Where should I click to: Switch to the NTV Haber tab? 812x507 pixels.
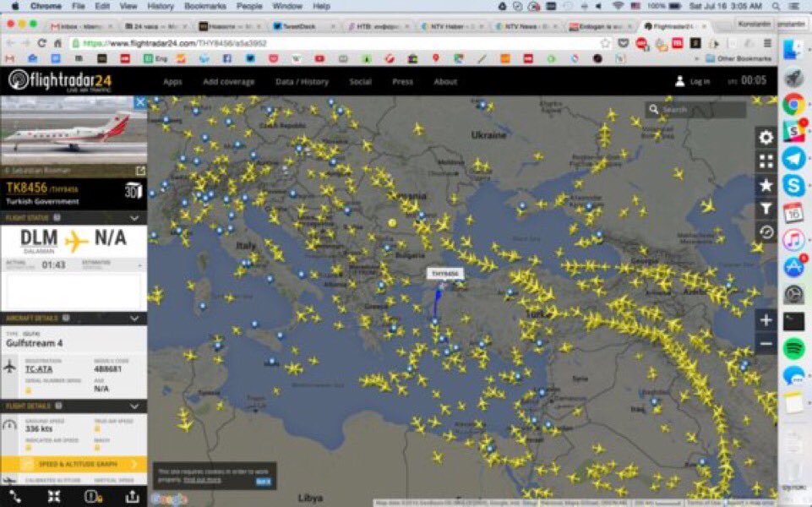click(451, 26)
